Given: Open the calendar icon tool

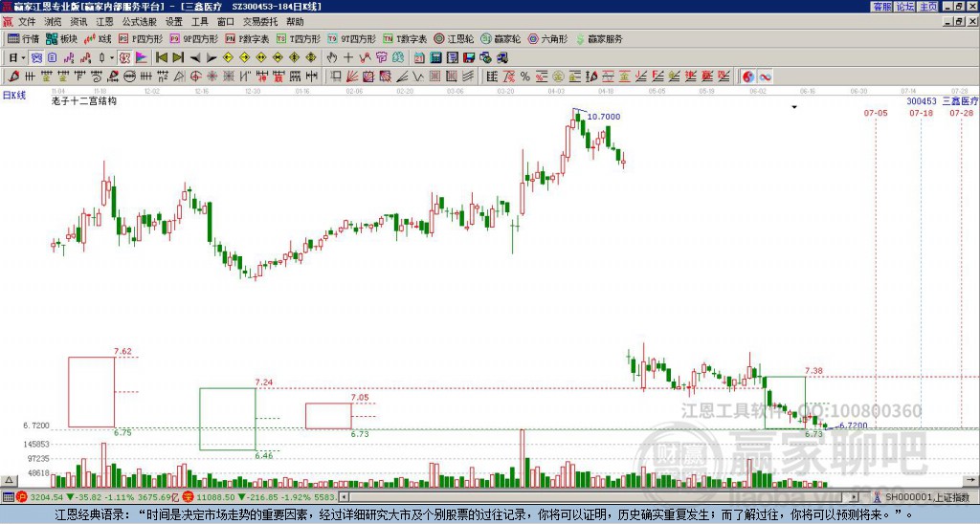Looking at the screenshot, I should [419, 58].
